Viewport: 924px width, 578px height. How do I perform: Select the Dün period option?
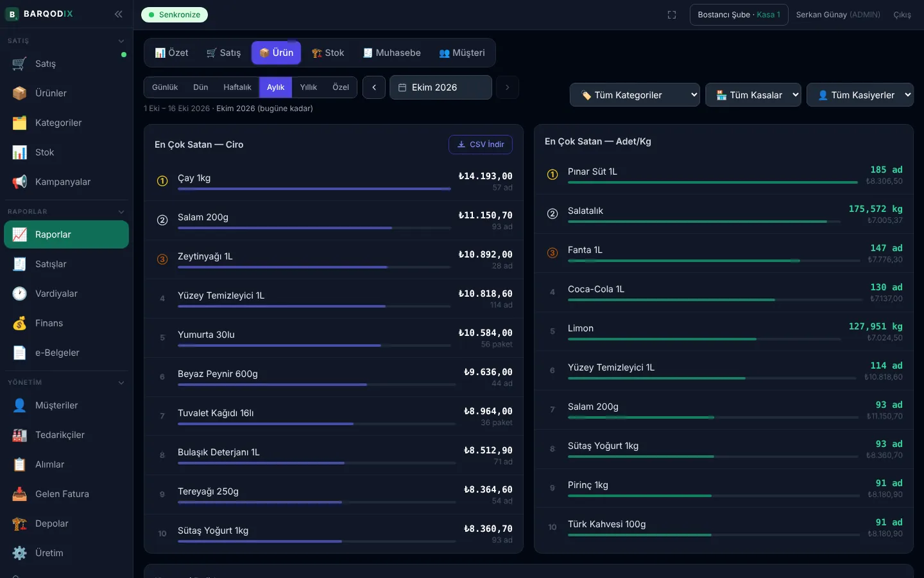click(201, 87)
